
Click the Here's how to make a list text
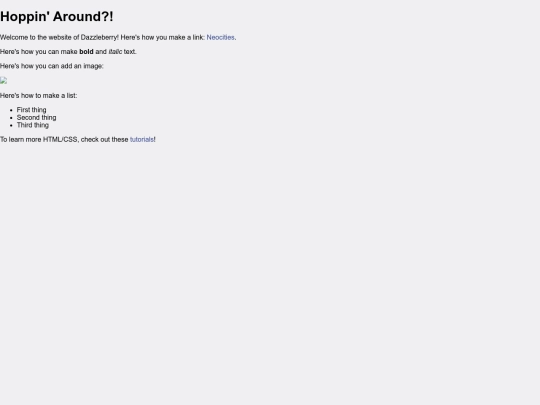[39, 95]
